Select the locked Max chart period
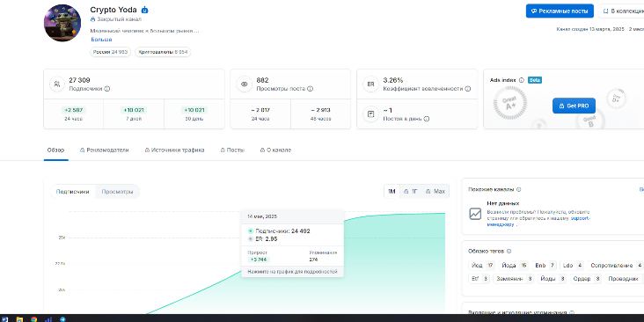The height and width of the screenshot is (322, 644). pyautogui.click(x=435, y=192)
